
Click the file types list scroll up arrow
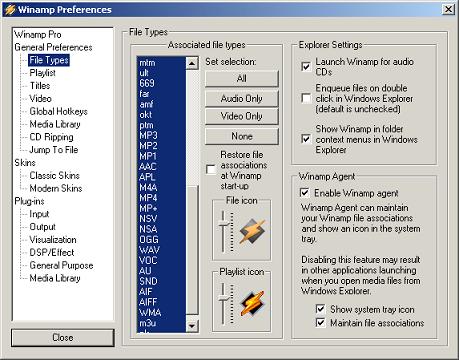tap(192, 63)
